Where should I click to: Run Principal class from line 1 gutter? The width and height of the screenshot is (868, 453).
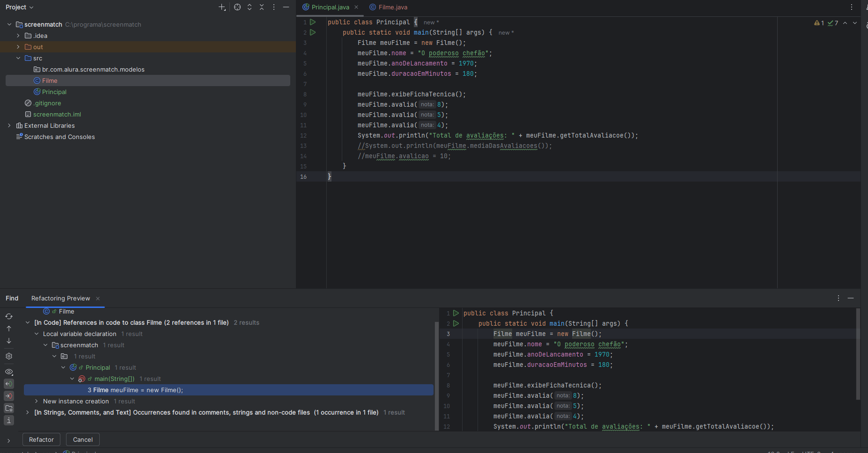(x=313, y=22)
